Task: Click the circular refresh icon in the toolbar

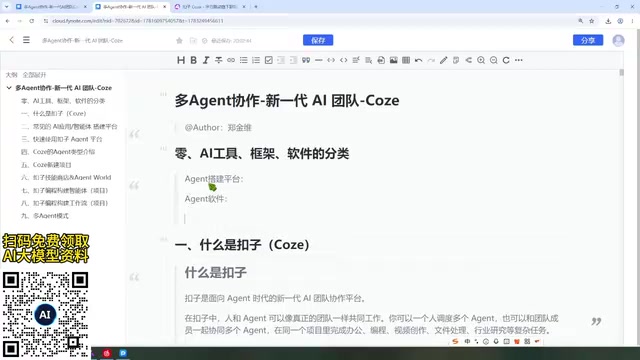Action: point(506,60)
